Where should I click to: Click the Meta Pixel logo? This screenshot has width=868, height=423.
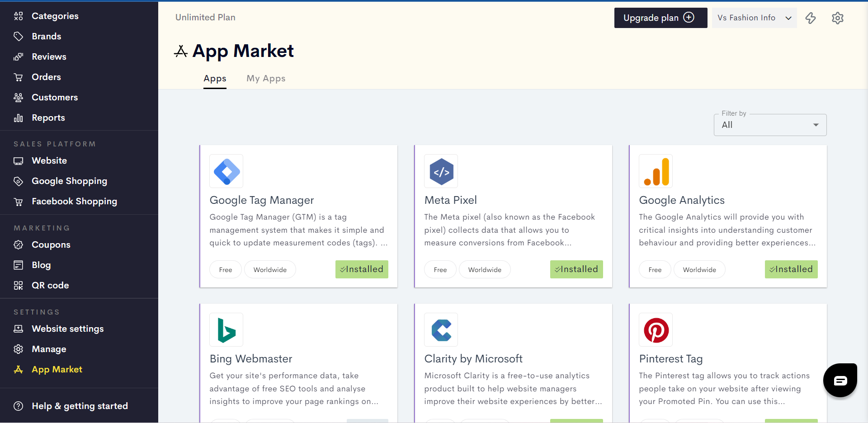[441, 171]
